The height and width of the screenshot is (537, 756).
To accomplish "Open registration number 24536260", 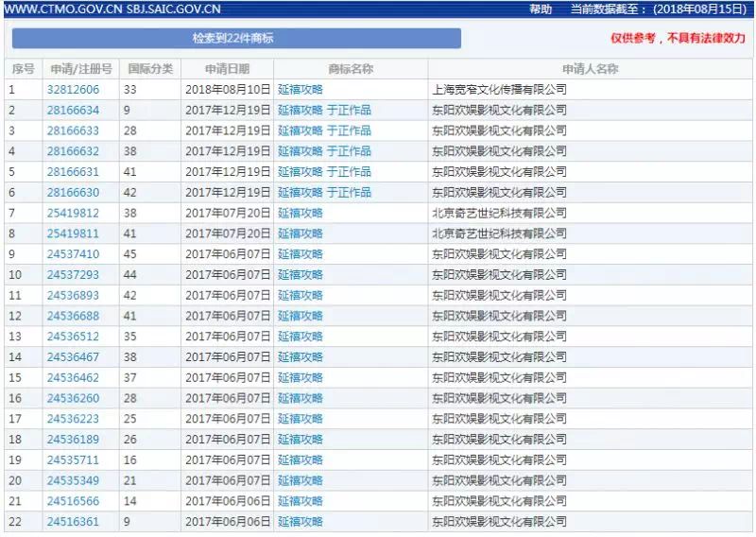I will point(73,398).
